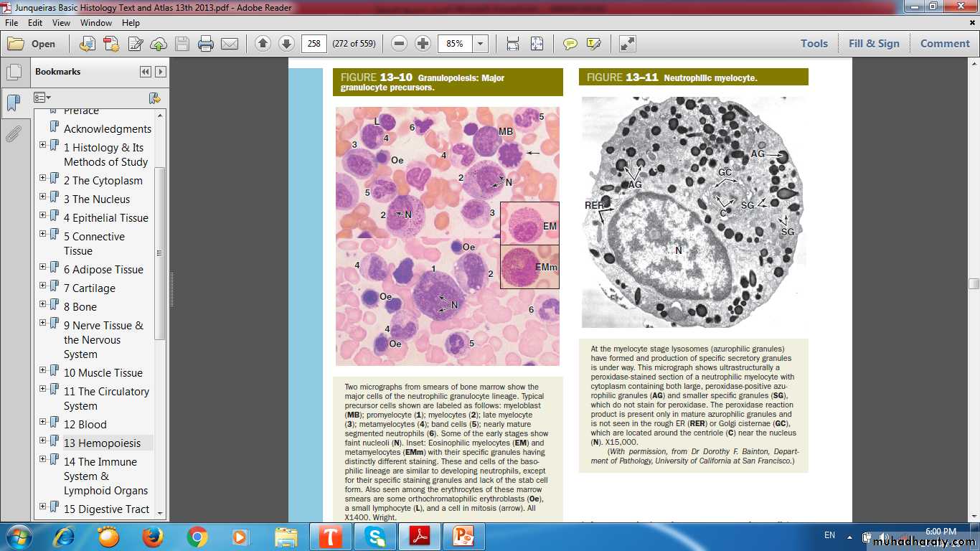980x551 pixels.
Task: Go to next page arrow
Action: coord(286,44)
